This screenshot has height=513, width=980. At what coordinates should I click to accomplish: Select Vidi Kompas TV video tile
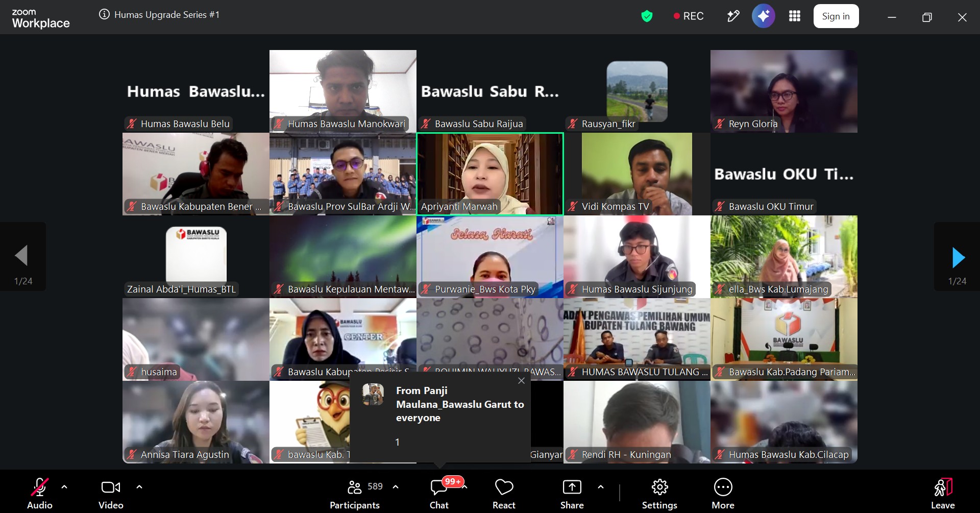[x=637, y=174]
